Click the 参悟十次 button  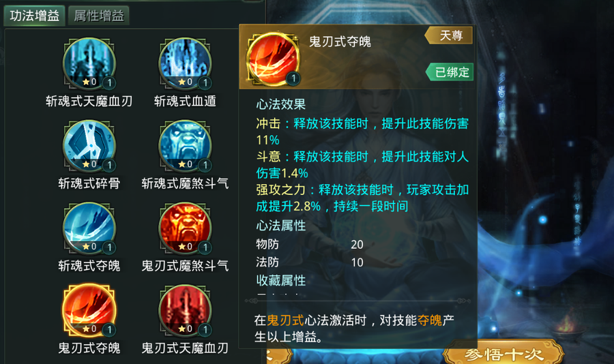tap(503, 353)
